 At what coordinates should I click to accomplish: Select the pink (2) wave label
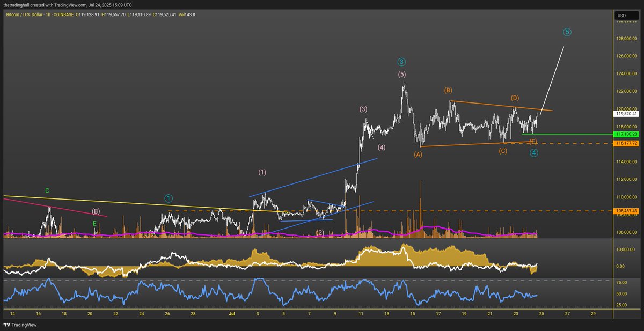pyautogui.click(x=320, y=232)
